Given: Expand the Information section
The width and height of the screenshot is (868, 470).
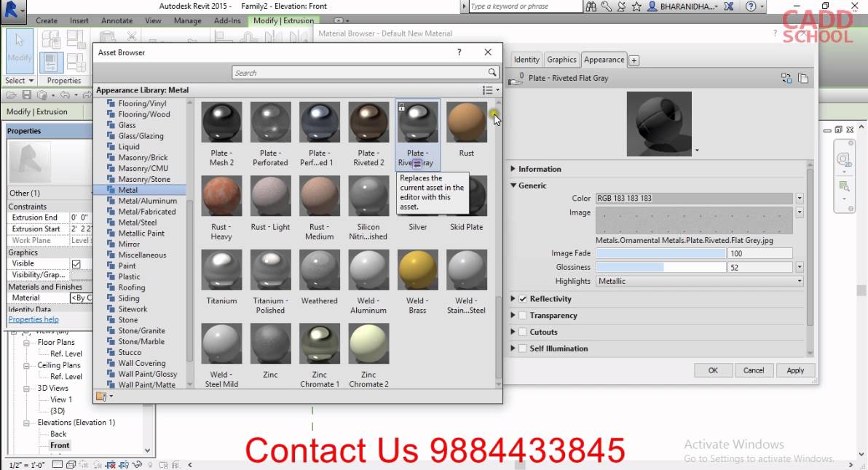Looking at the screenshot, I should click(x=513, y=169).
